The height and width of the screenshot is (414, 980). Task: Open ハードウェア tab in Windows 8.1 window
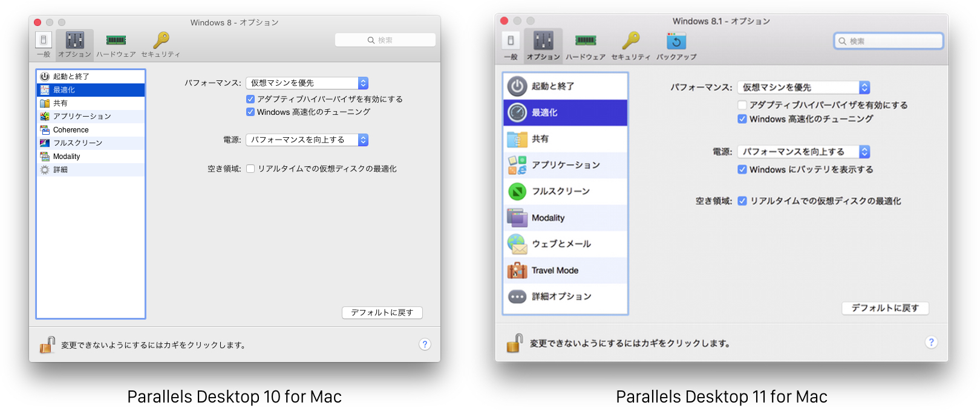(x=586, y=45)
